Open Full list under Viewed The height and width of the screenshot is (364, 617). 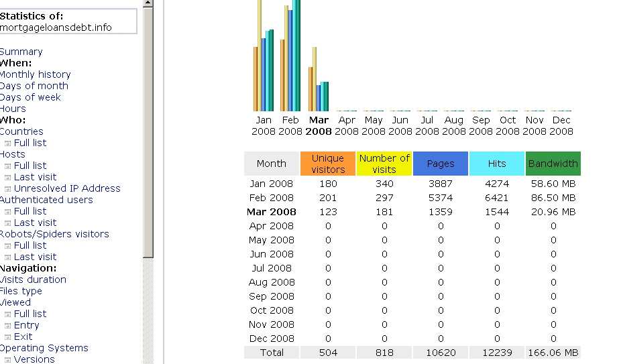click(x=30, y=314)
